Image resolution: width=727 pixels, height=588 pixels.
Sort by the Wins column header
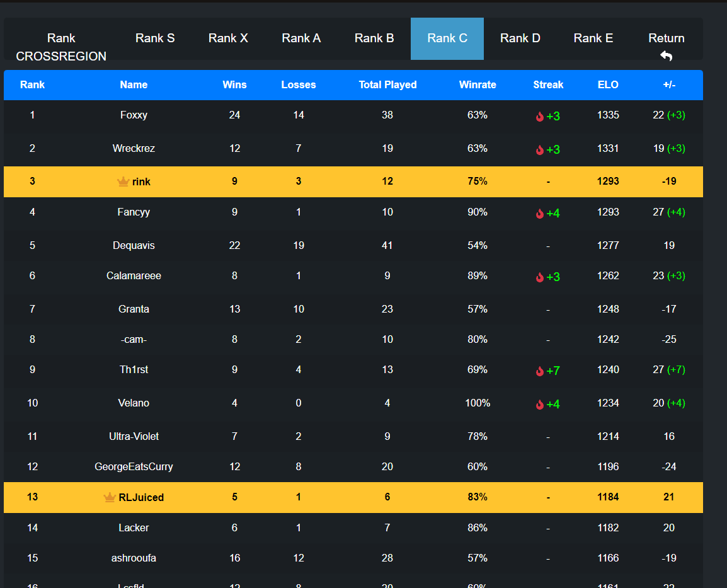tap(234, 85)
